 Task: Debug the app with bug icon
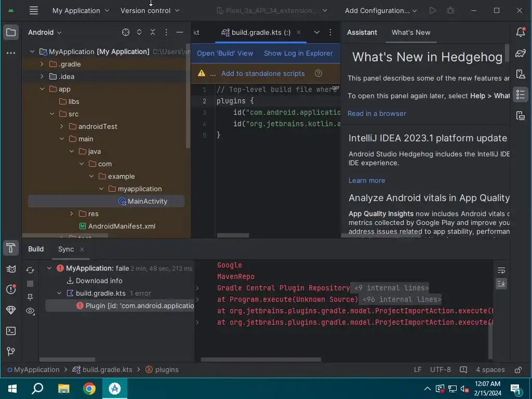click(x=450, y=10)
